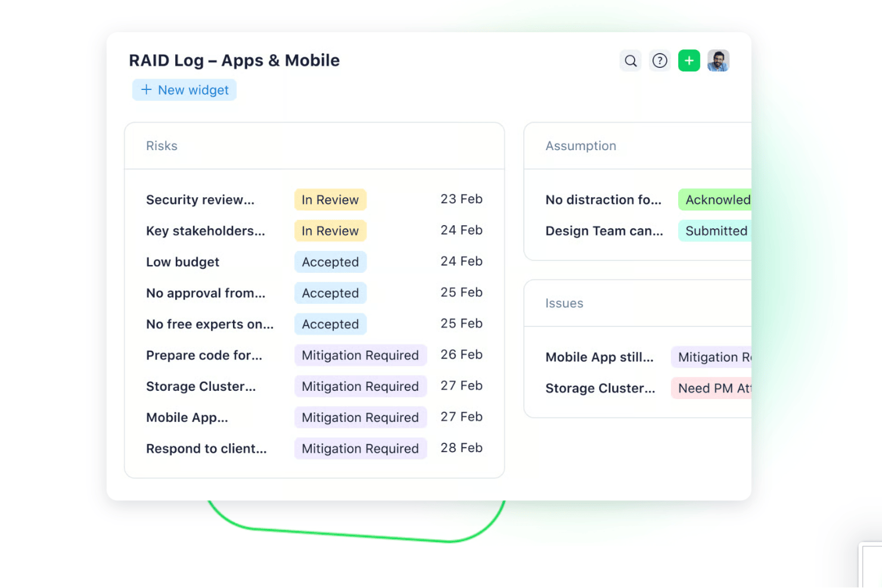This screenshot has width=882, height=588.
Task: Open the search icon in the header
Action: pos(631,61)
